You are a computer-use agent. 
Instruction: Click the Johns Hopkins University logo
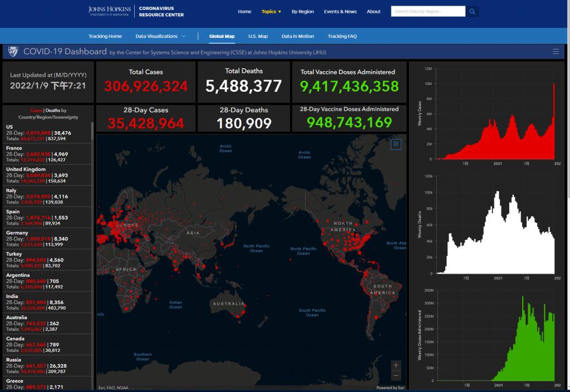[x=110, y=11]
